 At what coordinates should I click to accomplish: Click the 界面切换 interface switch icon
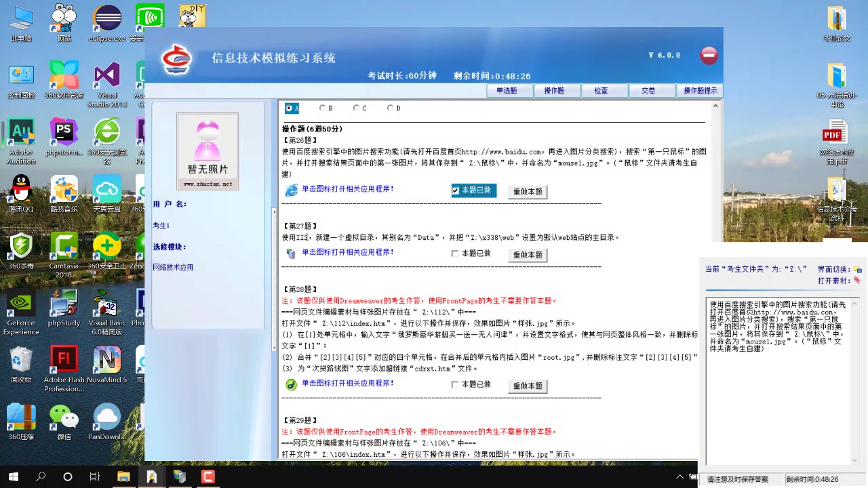click(857, 269)
